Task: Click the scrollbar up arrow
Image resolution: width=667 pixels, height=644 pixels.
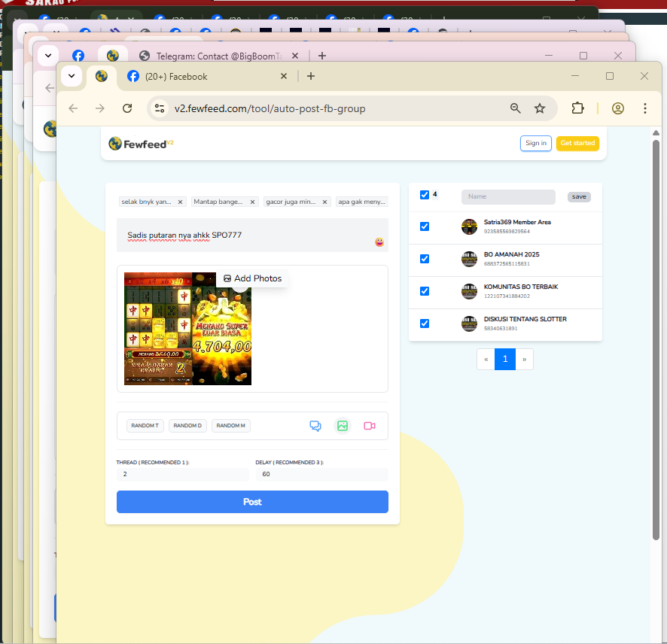Action: tap(656, 133)
